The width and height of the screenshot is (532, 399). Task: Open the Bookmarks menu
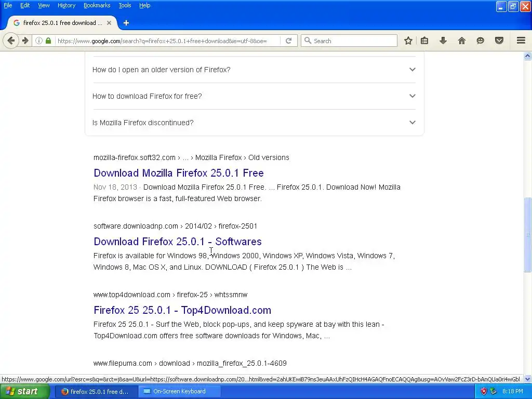97,5
